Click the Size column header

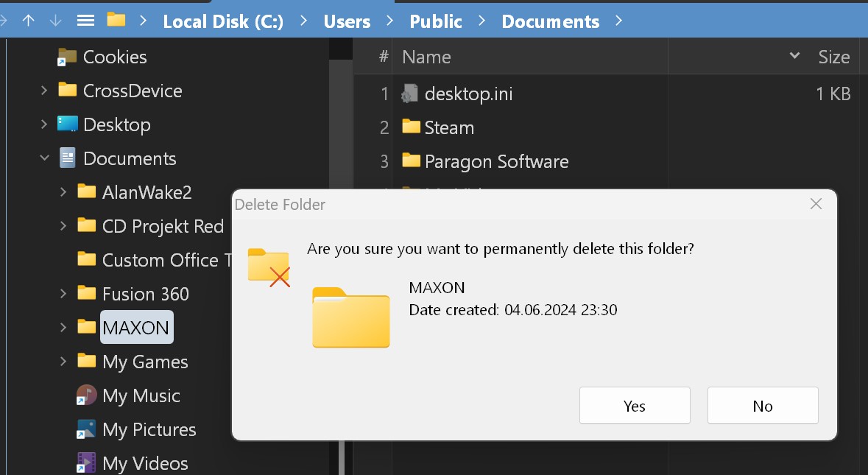pyautogui.click(x=834, y=56)
